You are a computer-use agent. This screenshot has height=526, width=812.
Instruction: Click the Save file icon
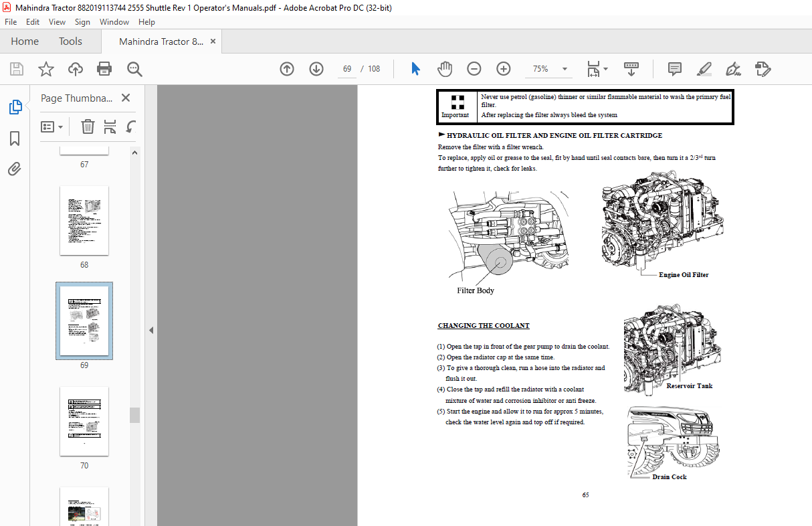[16, 69]
